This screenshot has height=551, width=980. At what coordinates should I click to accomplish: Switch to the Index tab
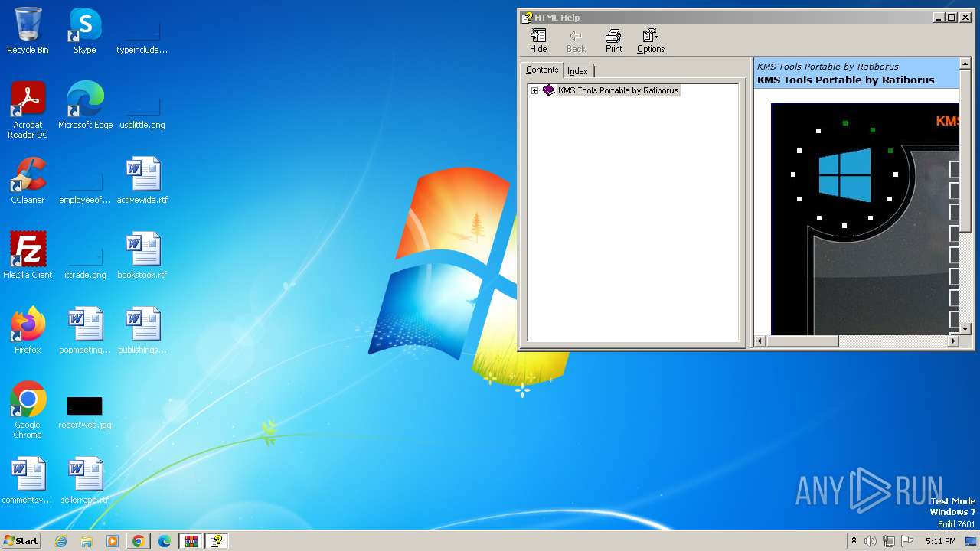(x=578, y=71)
